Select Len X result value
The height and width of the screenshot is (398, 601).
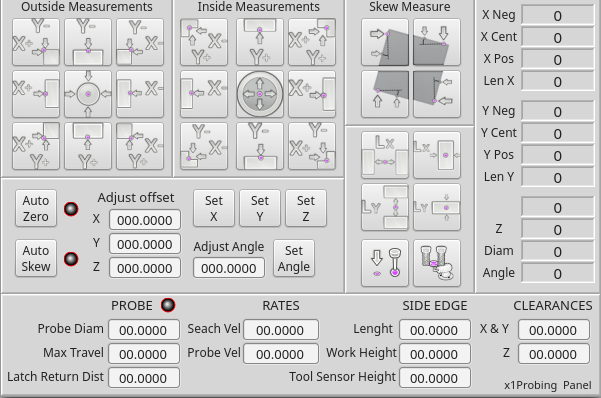[x=558, y=81]
